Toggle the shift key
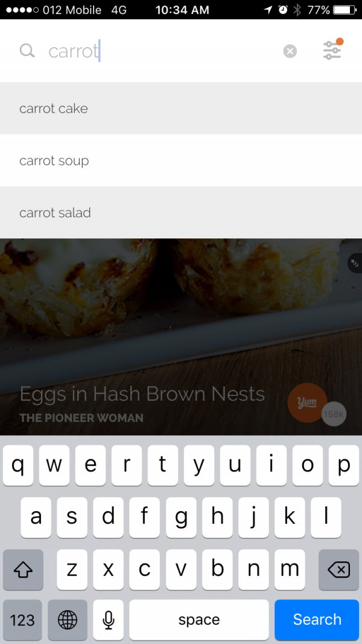This screenshot has height=644, width=362. pos(23,570)
